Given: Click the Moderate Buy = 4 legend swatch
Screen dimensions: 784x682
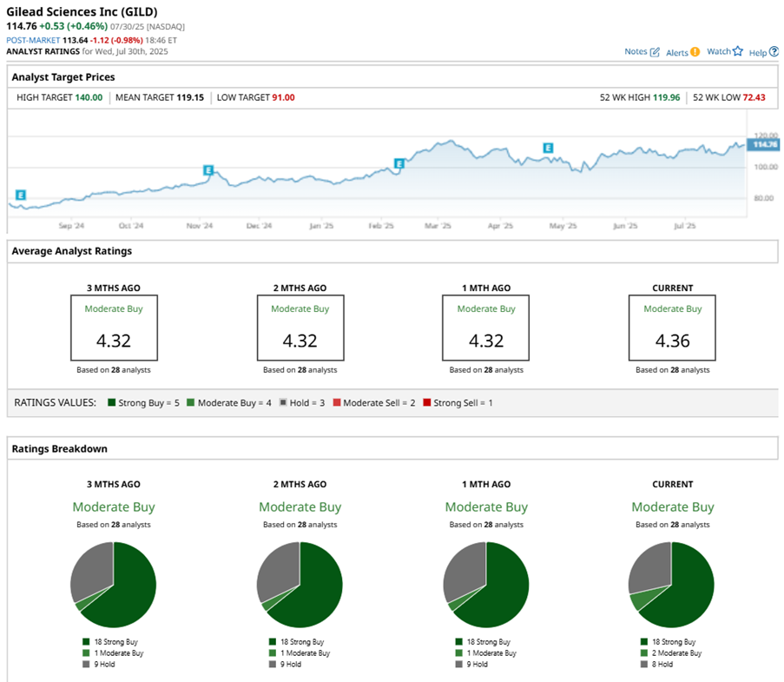Looking at the screenshot, I should tap(190, 402).
